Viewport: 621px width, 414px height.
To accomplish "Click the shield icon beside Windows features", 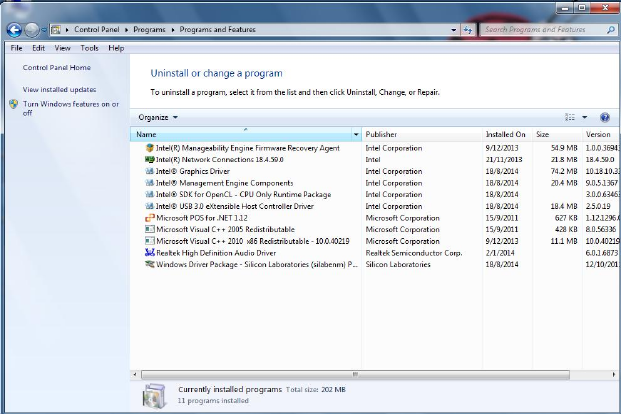I will [13, 104].
